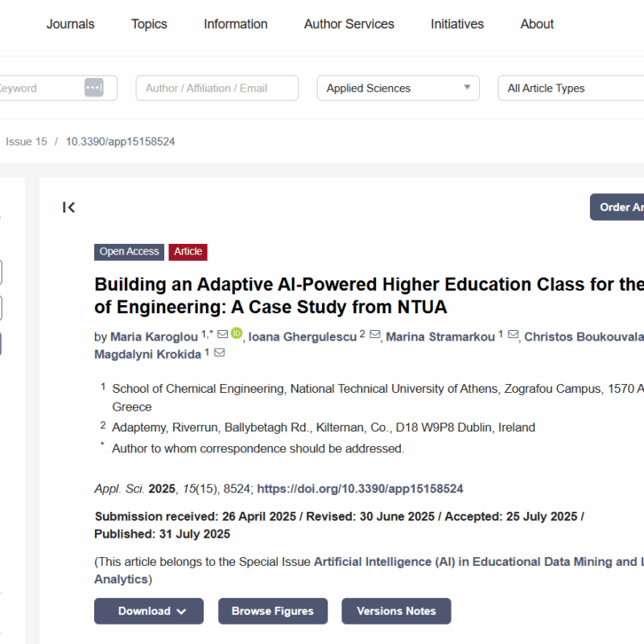Click the Versions Notes button
This screenshot has width=644, height=644.
click(x=396, y=611)
